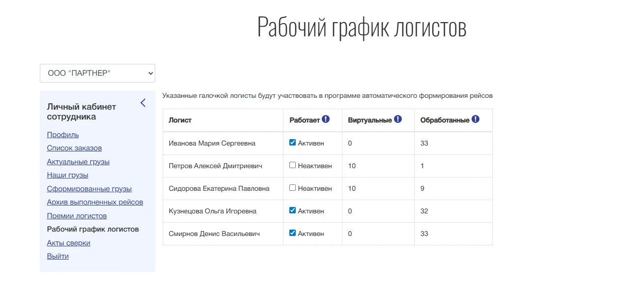The width and height of the screenshot is (644, 295).
Task: Uncheck the Активен box for Смирнов Денис Васильевич
Action: click(x=293, y=233)
